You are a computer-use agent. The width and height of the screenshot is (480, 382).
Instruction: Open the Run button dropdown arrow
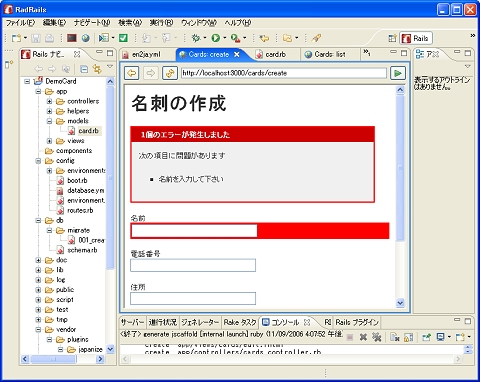click(225, 38)
